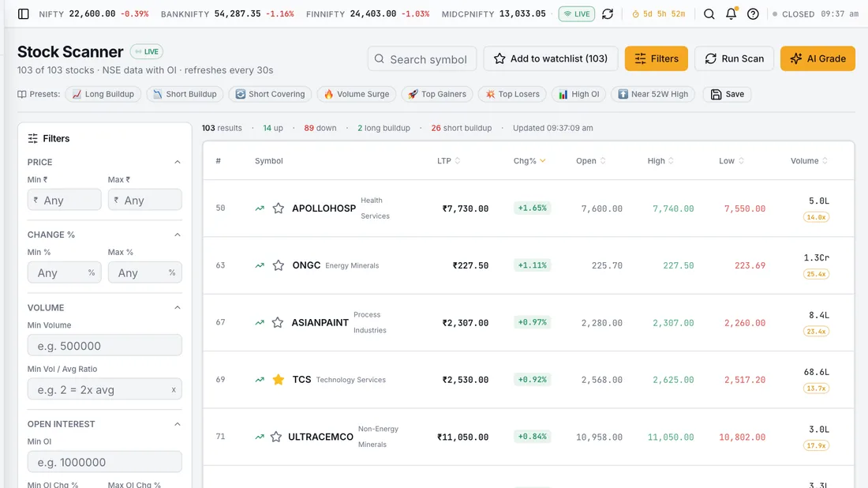This screenshot has height=488, width=868.
Task: Apply the Volume Surge preset
Action: pyautogui.click(x=357, y=94)
